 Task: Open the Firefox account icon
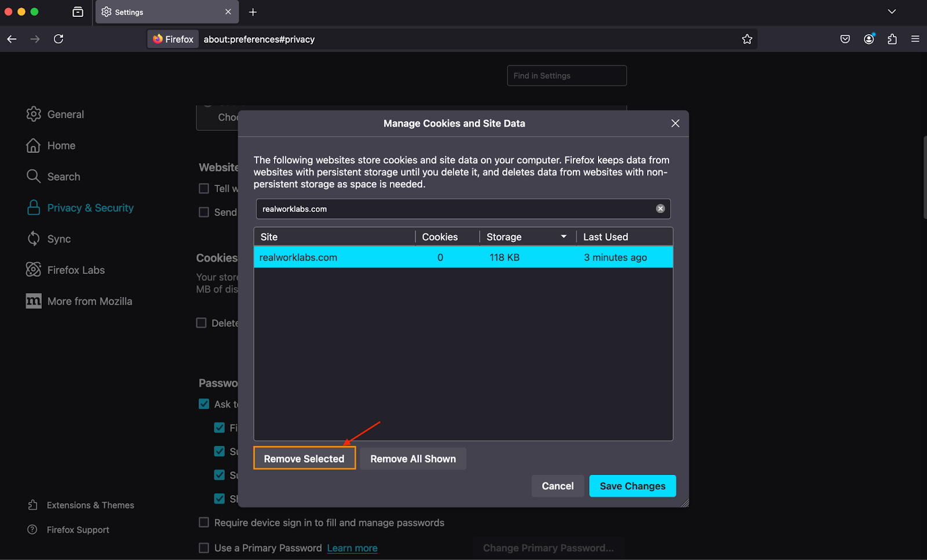pos(869,39)
